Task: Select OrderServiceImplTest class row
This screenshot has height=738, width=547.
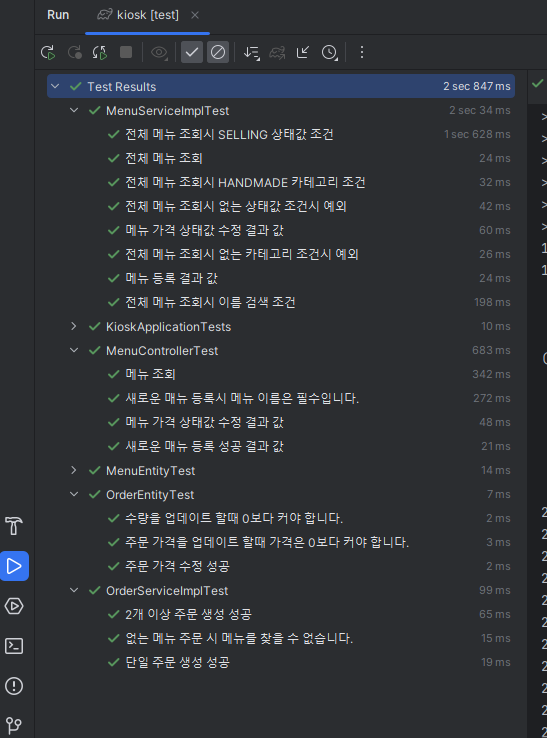Action: (x=281, y=591)
